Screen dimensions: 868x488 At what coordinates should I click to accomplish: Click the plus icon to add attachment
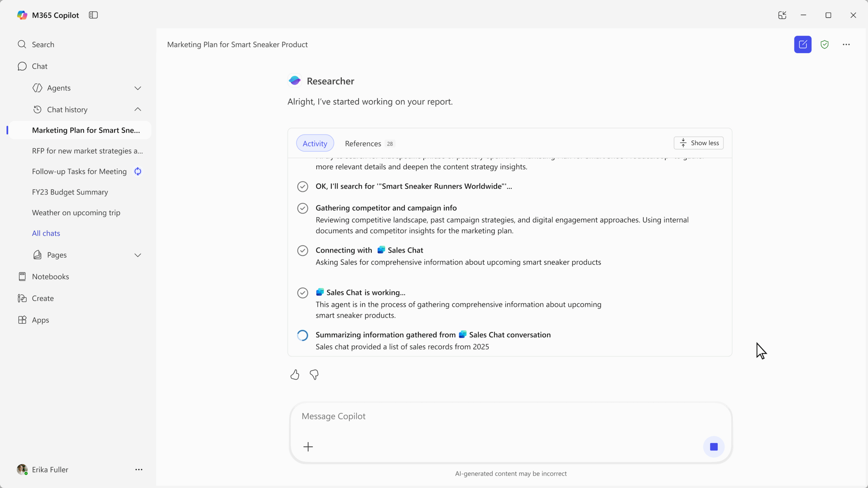(308, 447)
